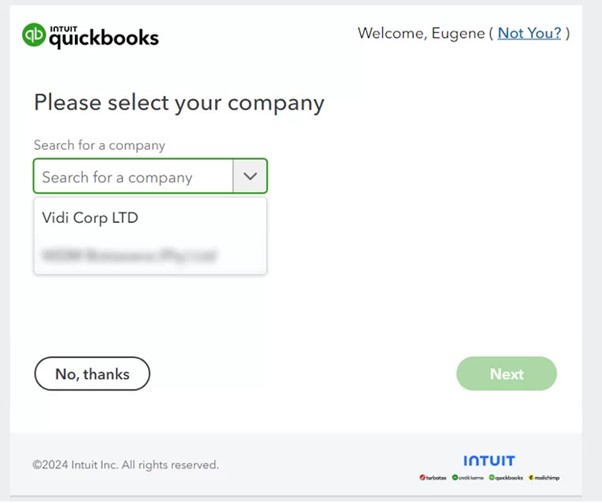Click the 'Search for a company' label

pos(99,145)
